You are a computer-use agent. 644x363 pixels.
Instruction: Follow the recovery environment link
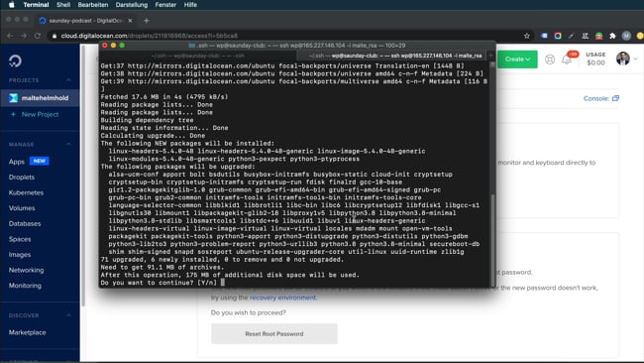click(282, 298)
